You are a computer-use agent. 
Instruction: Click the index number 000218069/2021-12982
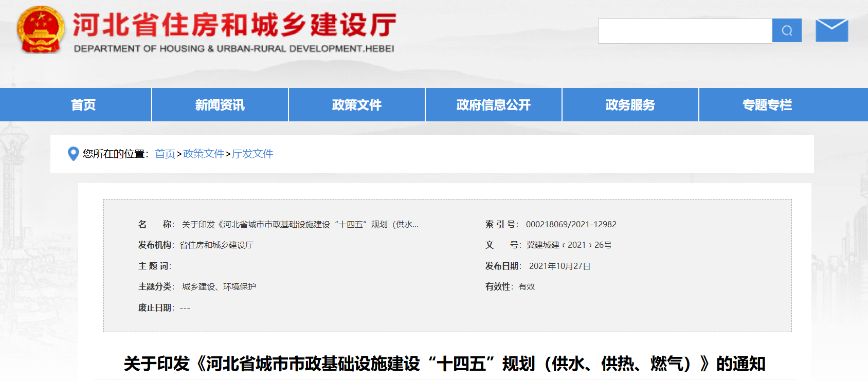(x=571, y=225)
